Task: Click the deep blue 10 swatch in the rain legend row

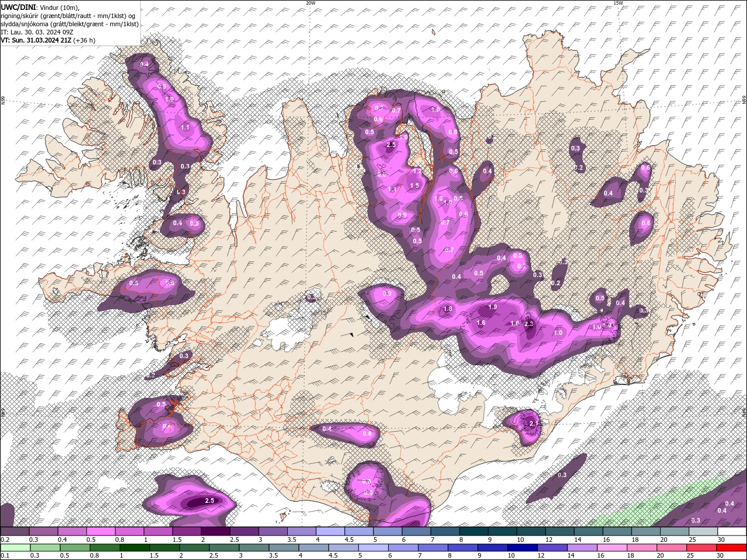Action: (x=523, y=548)
